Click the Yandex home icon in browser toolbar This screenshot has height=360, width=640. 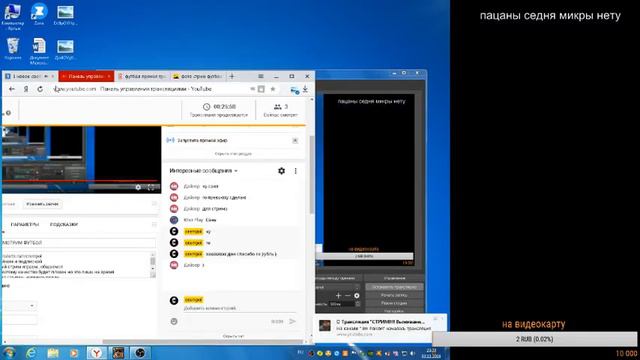coord(26,89)
